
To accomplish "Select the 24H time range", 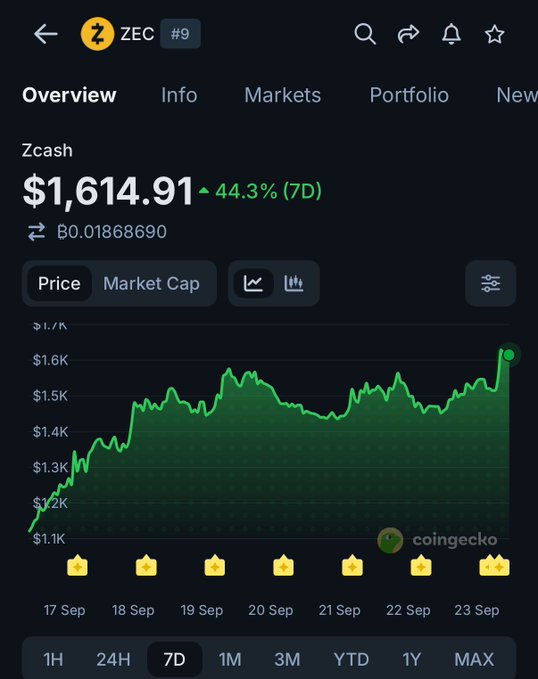I will [113, 660].
